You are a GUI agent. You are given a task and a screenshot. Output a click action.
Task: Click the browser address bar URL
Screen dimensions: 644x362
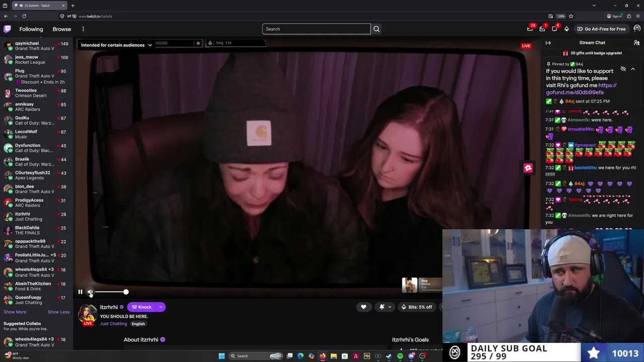(x=95, y=16)
